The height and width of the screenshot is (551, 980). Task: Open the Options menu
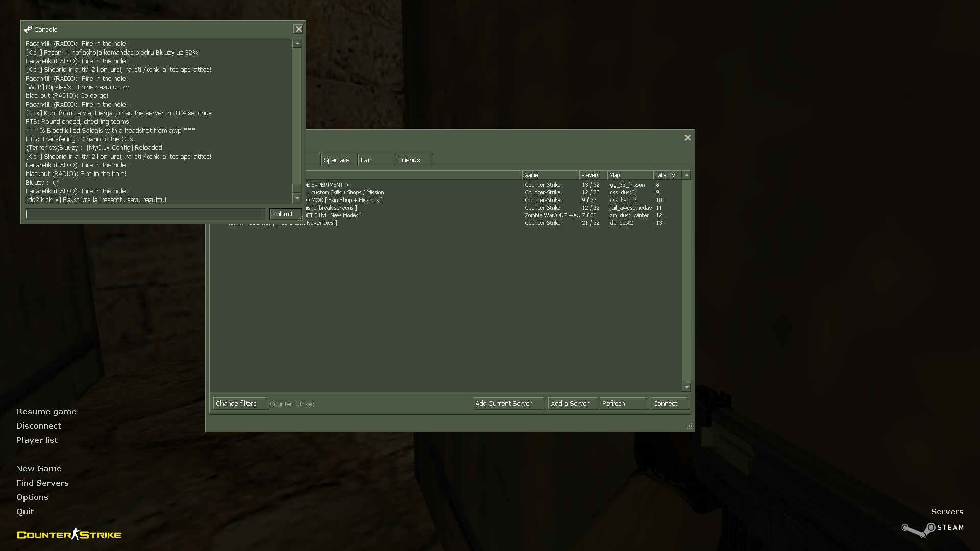[32, 497]
